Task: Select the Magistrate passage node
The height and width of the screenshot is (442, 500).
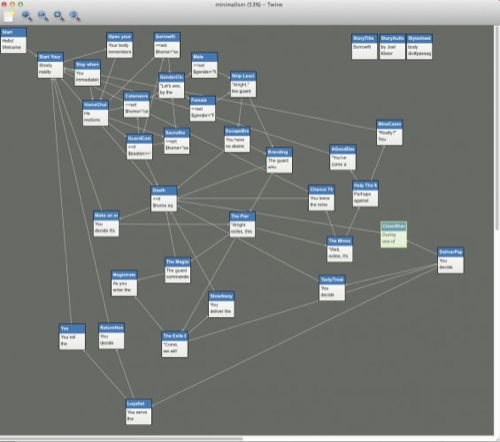Action: coord(124,283)
